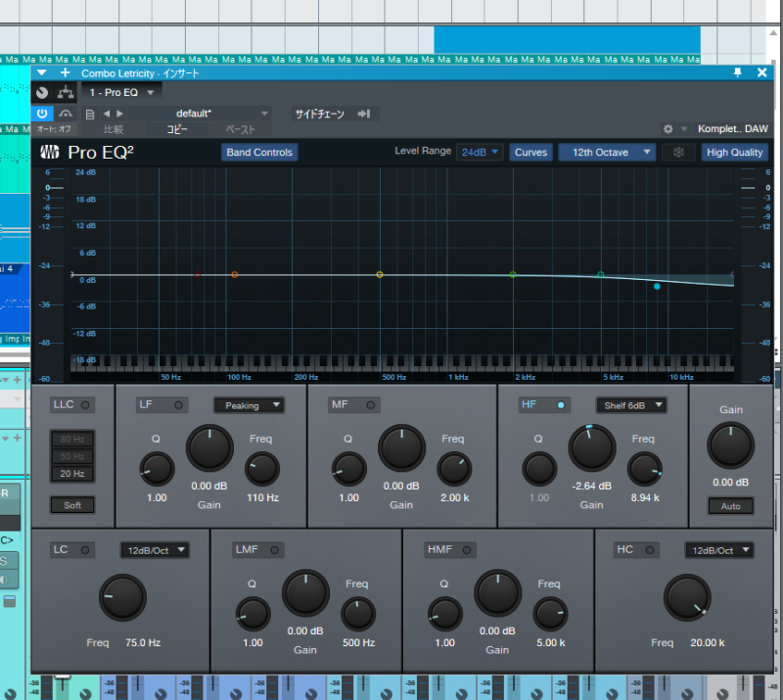Click the HMF Freq value 5.00 k
783x700 pixels.
(551, 642)
